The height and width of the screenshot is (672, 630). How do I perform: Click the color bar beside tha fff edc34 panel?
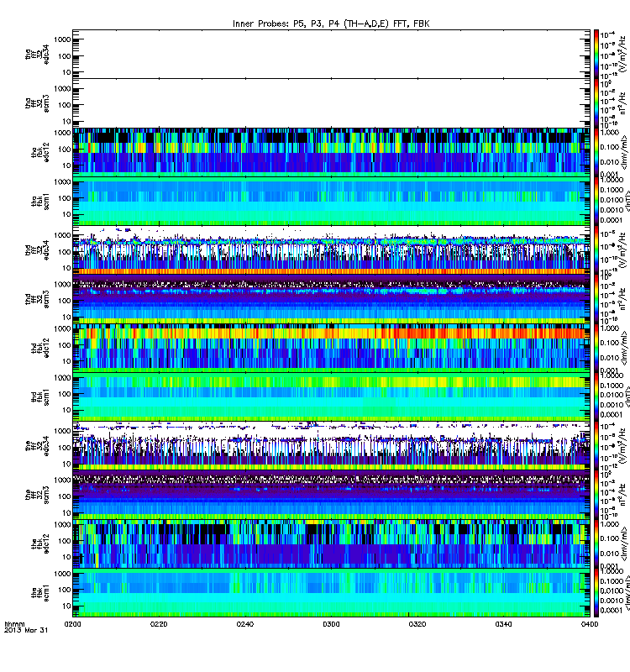596,54
